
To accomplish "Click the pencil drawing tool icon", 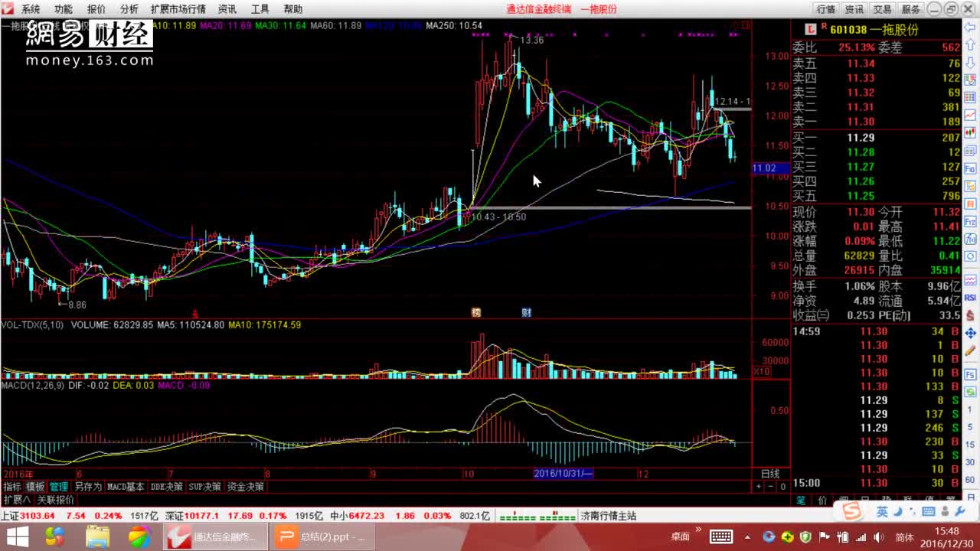I will 970,350.
